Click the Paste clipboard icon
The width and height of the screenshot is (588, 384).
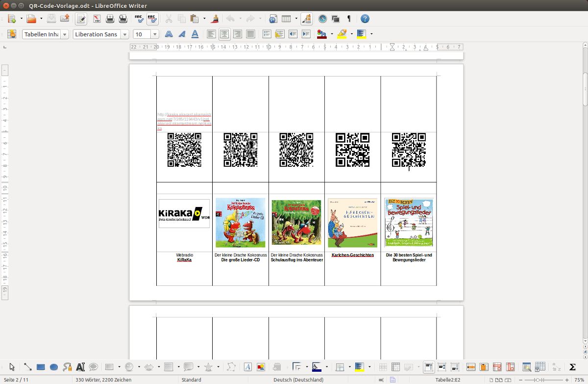(x=195, y=19)
